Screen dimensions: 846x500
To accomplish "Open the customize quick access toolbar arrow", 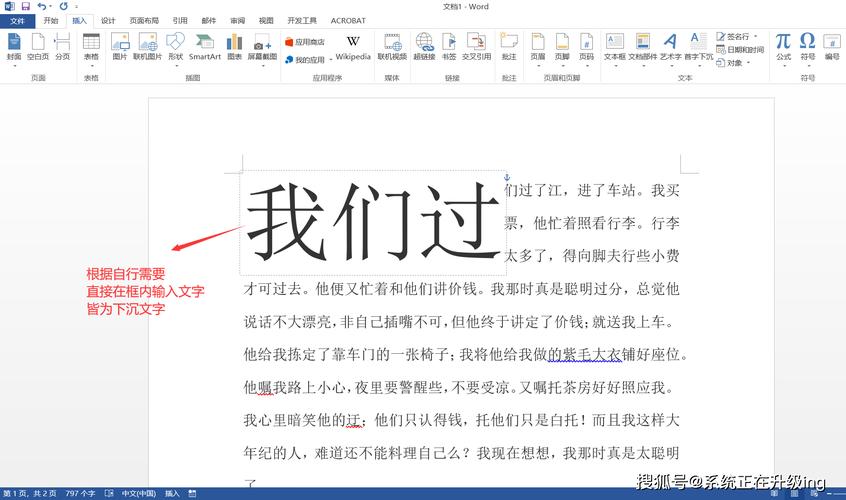I will pos(76,7).
